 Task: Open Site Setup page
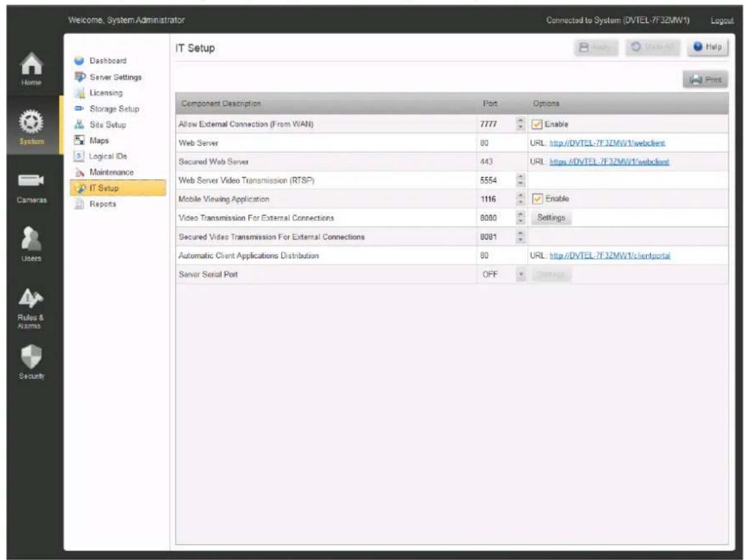click(108, 125)
